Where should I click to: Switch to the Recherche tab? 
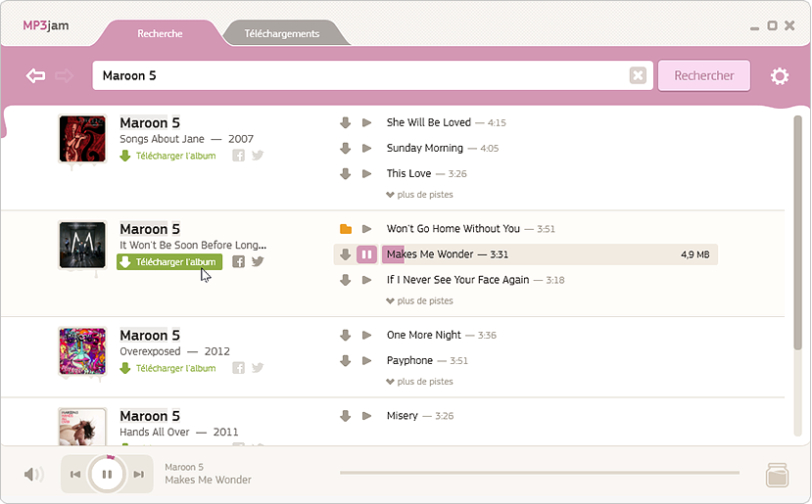pos(160,33)
